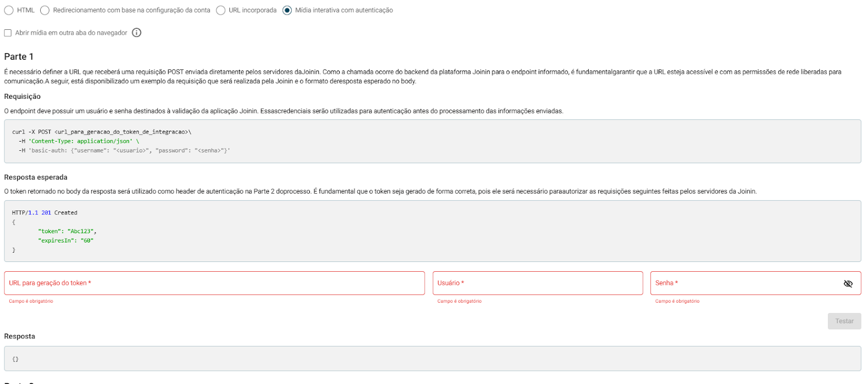The image size is (868, 384).
Task: Click into the Senha password field
Action: point(743,283)
